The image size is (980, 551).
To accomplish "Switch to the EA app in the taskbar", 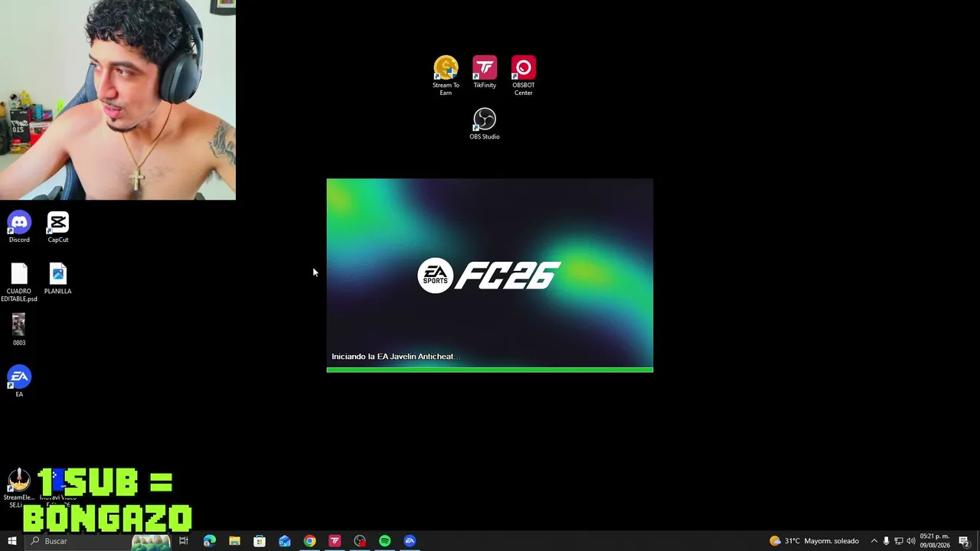I will pos(410,541).
